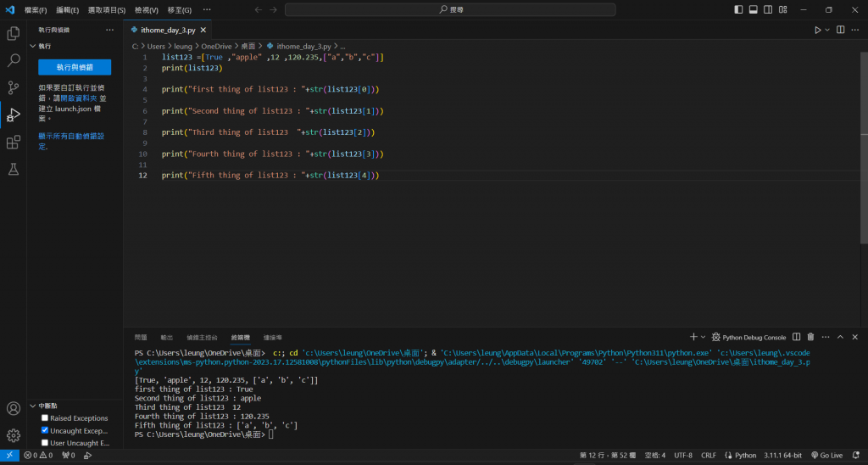Switch to the 問題 panel tab
Screen dimensions: 868x465
coord(141,337)
